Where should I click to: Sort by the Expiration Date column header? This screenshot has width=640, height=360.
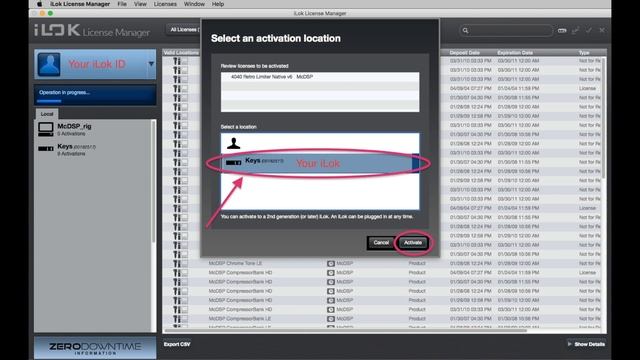pos(515,53)
